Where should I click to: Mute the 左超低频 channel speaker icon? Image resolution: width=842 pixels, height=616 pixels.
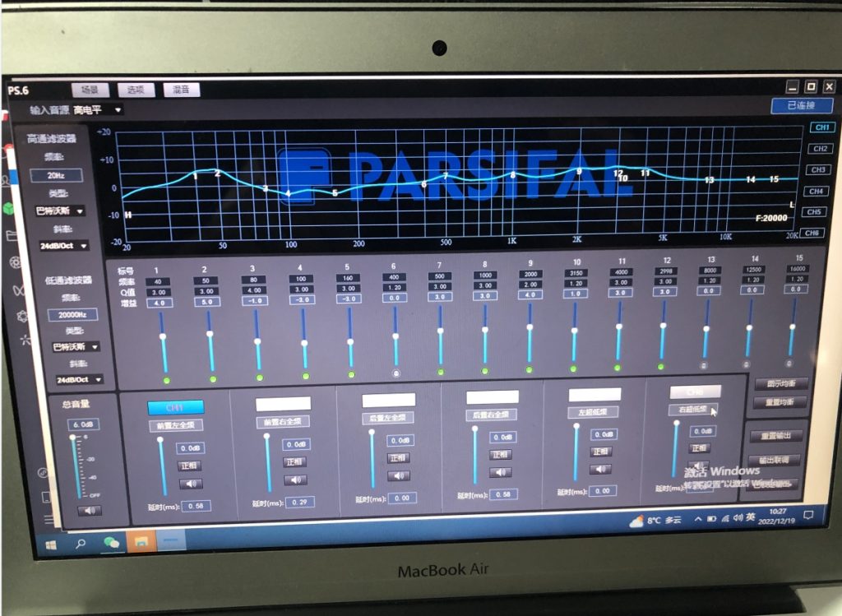click(601, 469)
